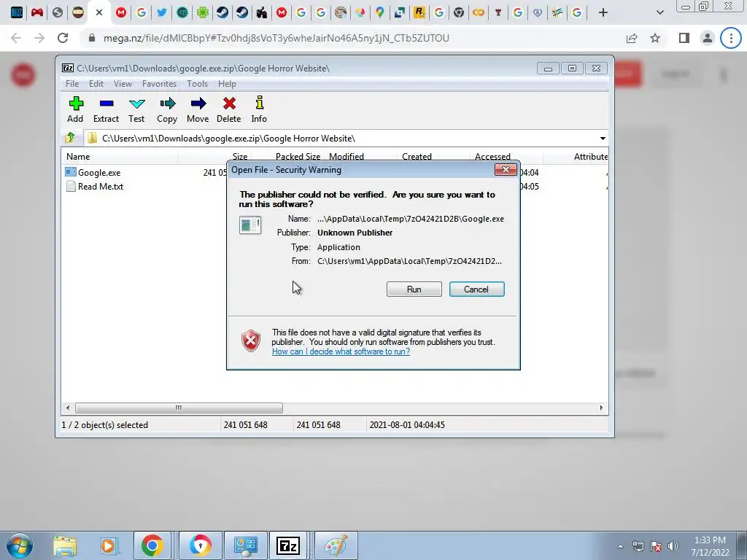Click the scrollbar right arrow in 7-Zip
747x560 pixels.
(601, 408)
